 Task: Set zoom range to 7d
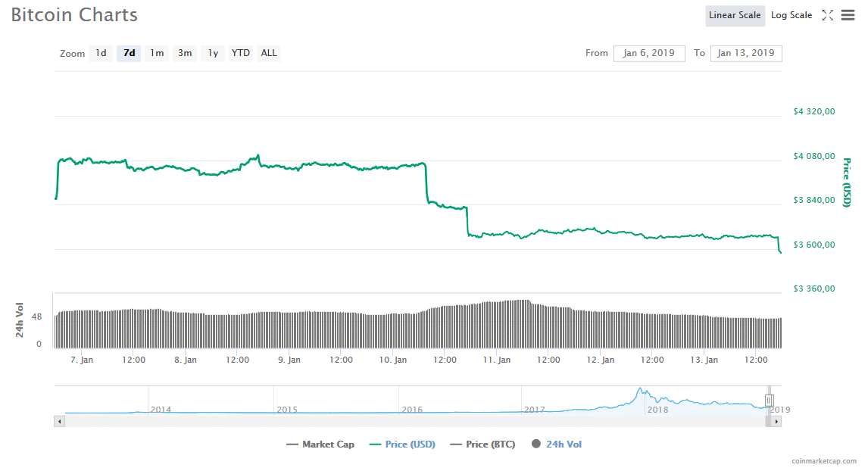tap(129, 53)
